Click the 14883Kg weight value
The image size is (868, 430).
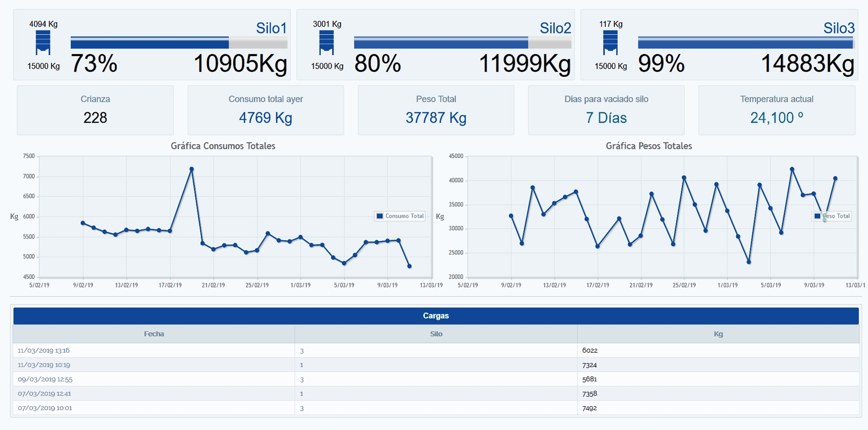808,63
